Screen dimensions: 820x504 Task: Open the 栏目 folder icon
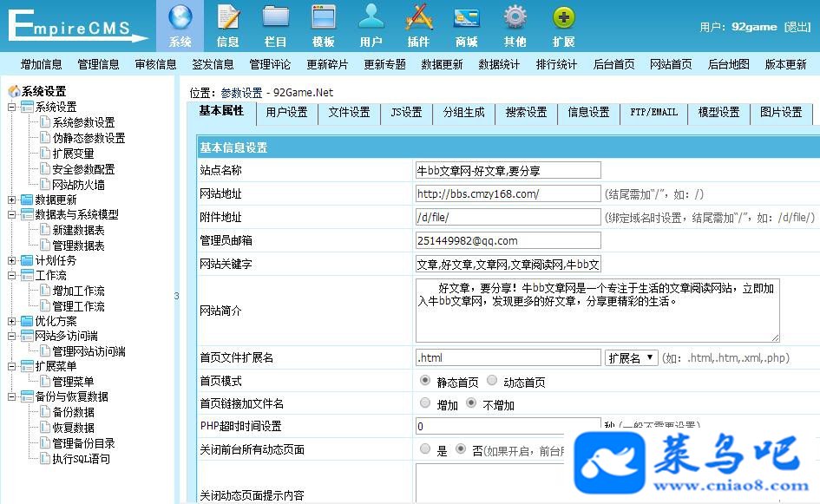[x=276, y=17]
